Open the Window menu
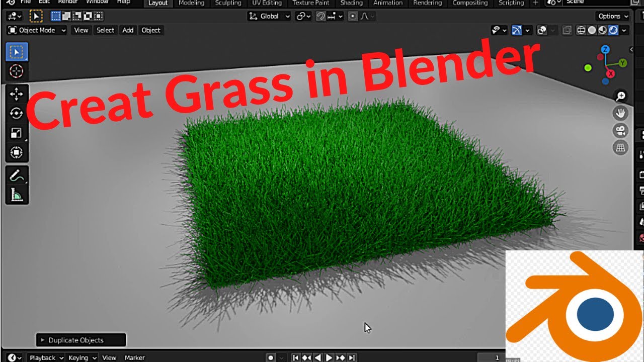The width and height of the screenshot is (644, 362). (97, 3)
